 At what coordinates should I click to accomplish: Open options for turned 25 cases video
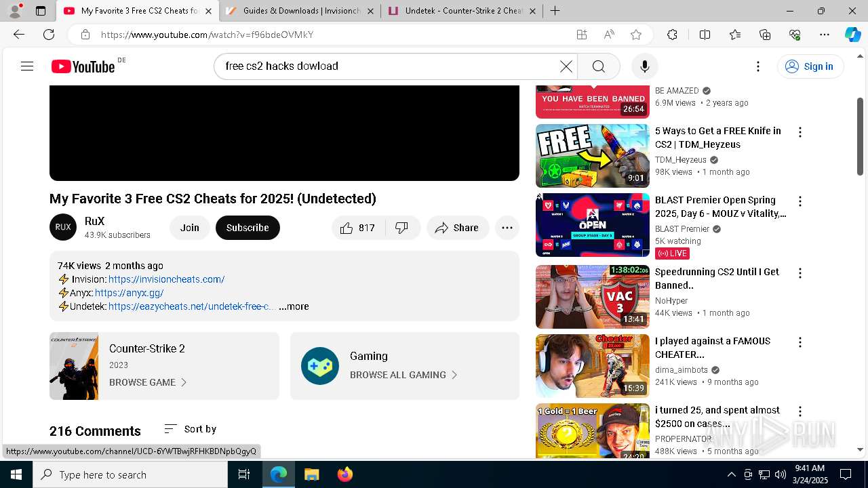pyautogui.click(x=800, y=411)
